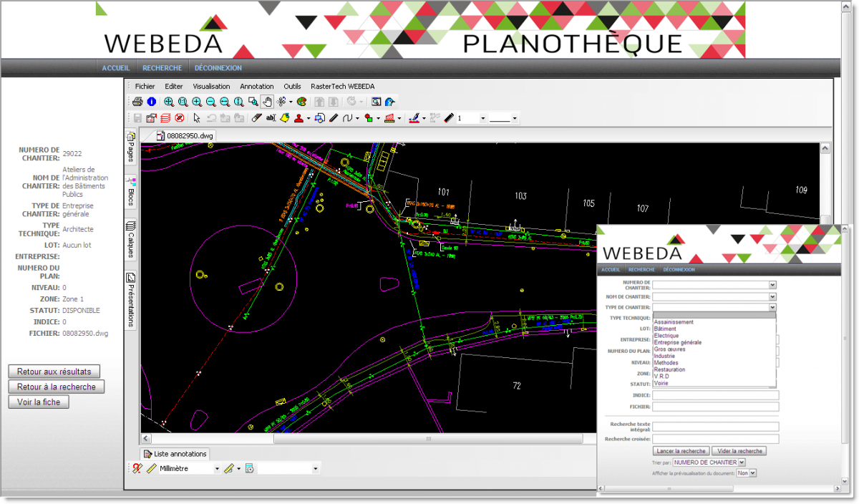This screenshot has width=859, height=504.
Task: Click the Vider la recherche button
Action: (739, 451)
